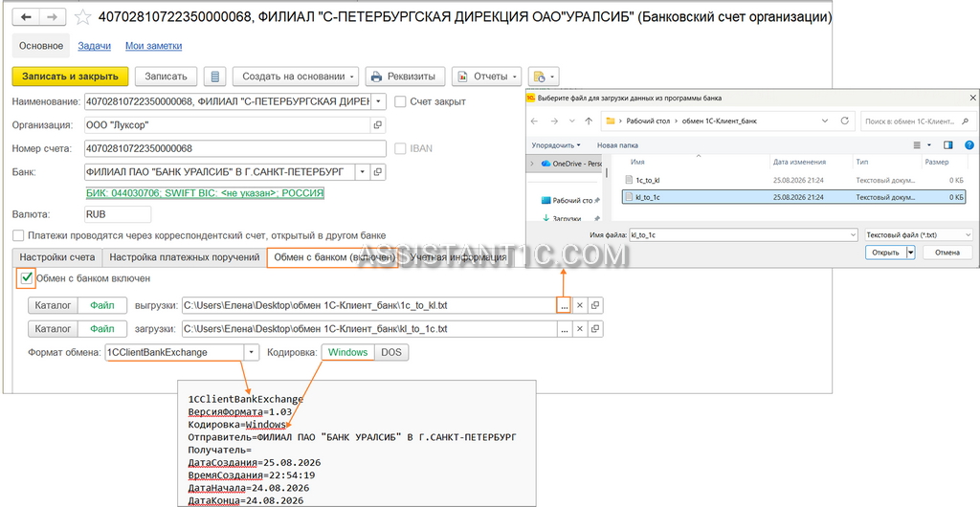Go forward using the right arrow in 1C header
Image resolution: width=980 pixels, height=507 pixels.
pyautogui.click(x=53, y=17)
